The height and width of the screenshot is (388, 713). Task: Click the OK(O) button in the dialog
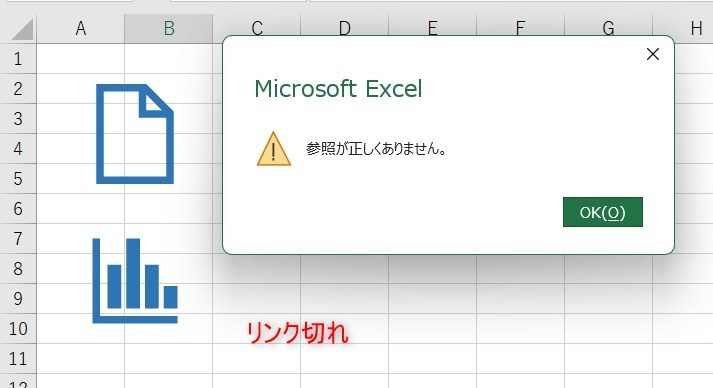coord(603,212)
